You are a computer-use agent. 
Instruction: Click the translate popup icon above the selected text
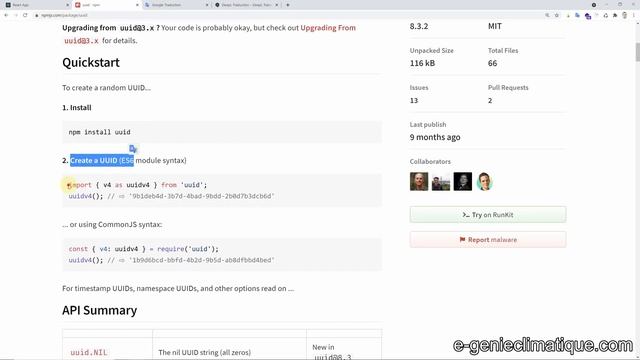click(x=133, y=148)
